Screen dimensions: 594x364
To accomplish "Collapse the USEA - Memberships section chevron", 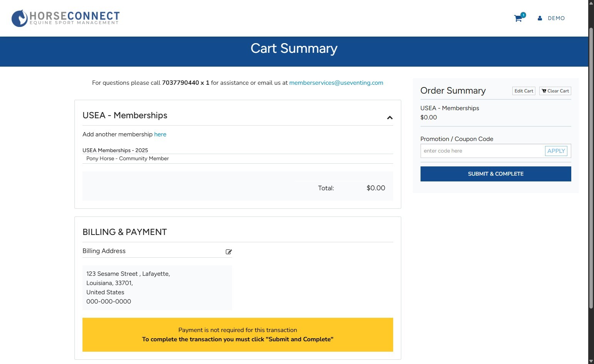I will pos(390,117).
